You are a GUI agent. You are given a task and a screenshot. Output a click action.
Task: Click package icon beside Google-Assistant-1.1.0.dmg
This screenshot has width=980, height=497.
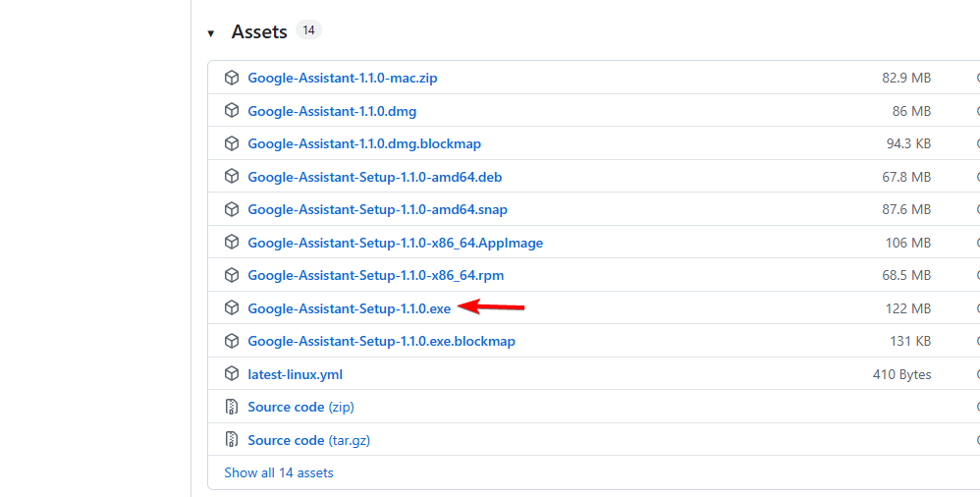[232, 111]
